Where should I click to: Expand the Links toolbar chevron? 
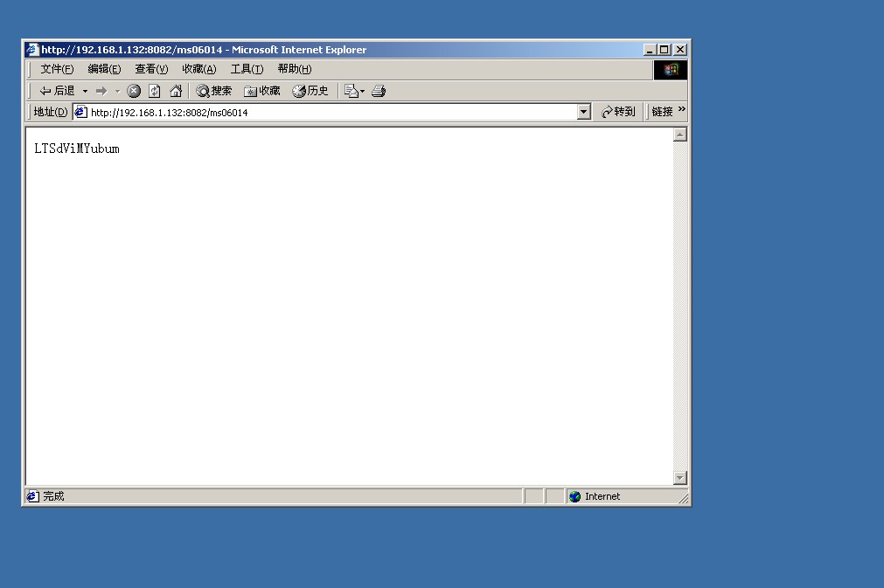tap(682, 108)
